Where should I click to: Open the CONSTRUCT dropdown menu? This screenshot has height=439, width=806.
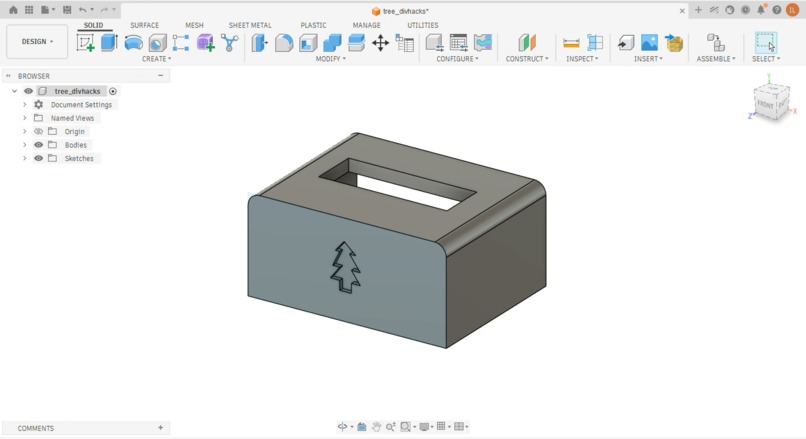pyautogui.click(x=527, y=59)
